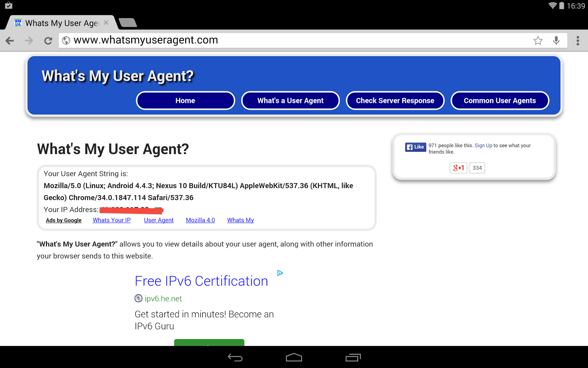Open the Home navigation button
The image size is (588, 368).
click(185, 100)
